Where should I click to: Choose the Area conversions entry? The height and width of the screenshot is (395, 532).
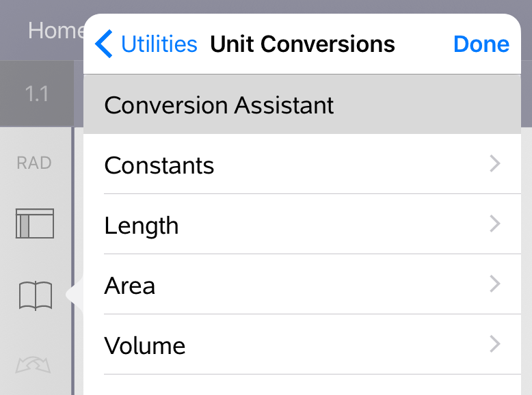pyautogui.click(x=130, y=286)
